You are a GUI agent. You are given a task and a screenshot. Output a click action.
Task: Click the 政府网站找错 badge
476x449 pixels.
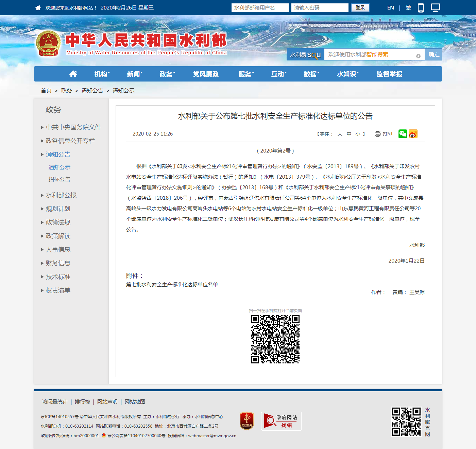point(281,421)
